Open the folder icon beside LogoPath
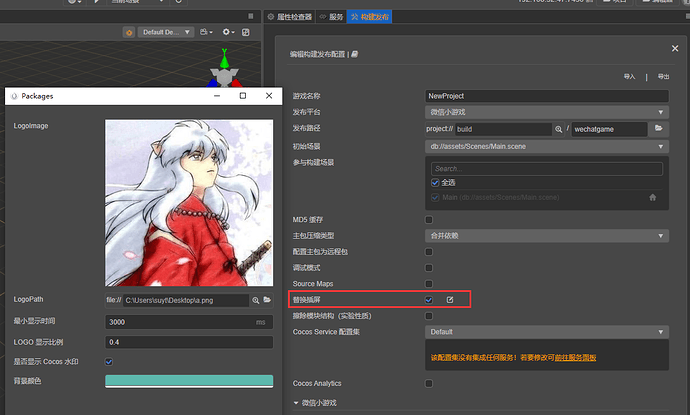Image resolution: width=690 pixels, height=415 pixels. tap(267, 300)
